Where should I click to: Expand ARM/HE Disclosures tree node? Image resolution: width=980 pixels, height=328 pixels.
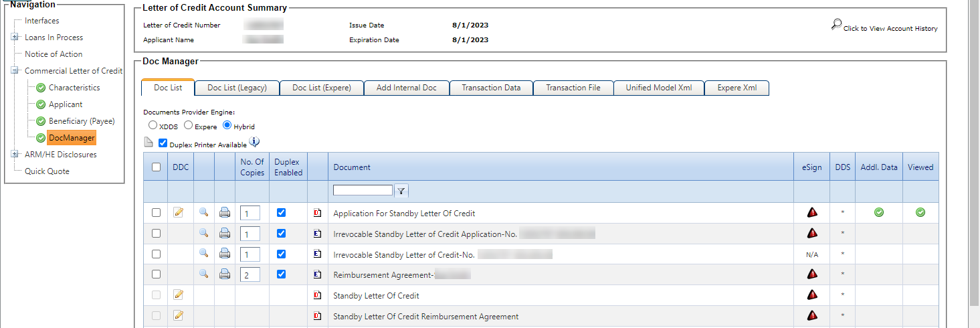[15, 155]
